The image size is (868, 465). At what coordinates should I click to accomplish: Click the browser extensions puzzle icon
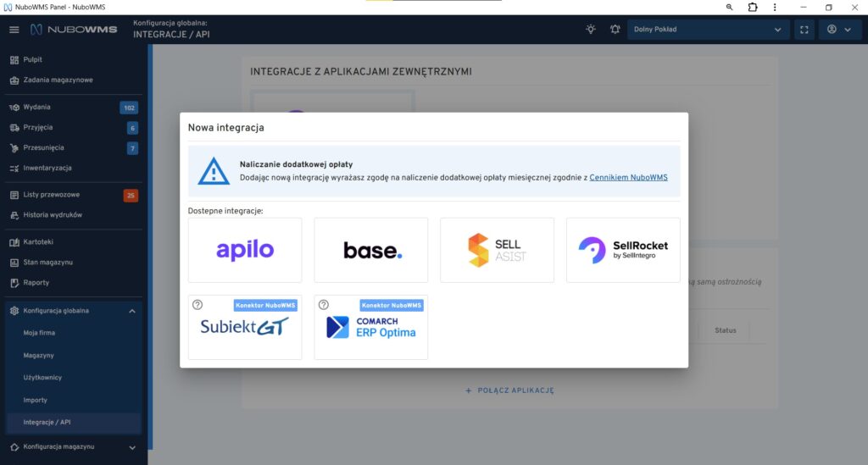(x=752, y=7)
